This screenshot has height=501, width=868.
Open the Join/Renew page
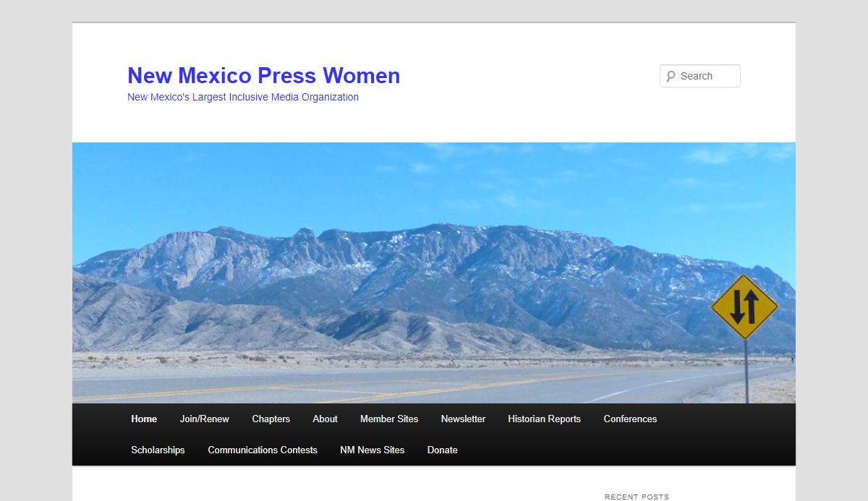tap(204, 419)
